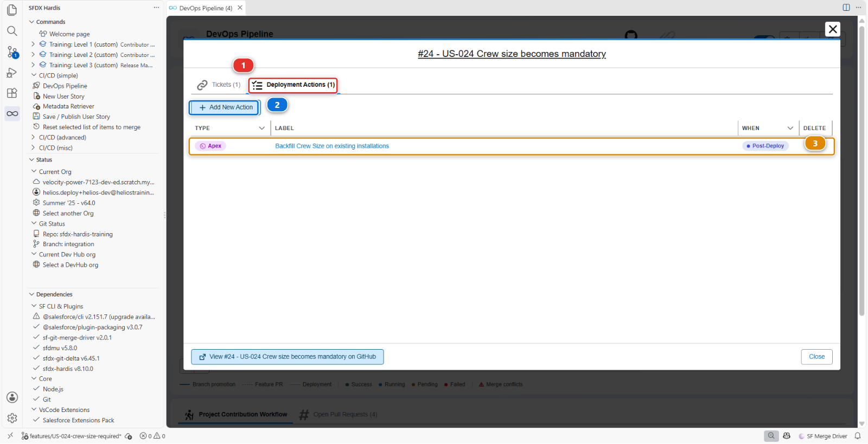Switch to Project Contribution Workflow tab

click(x=235, y=415)
